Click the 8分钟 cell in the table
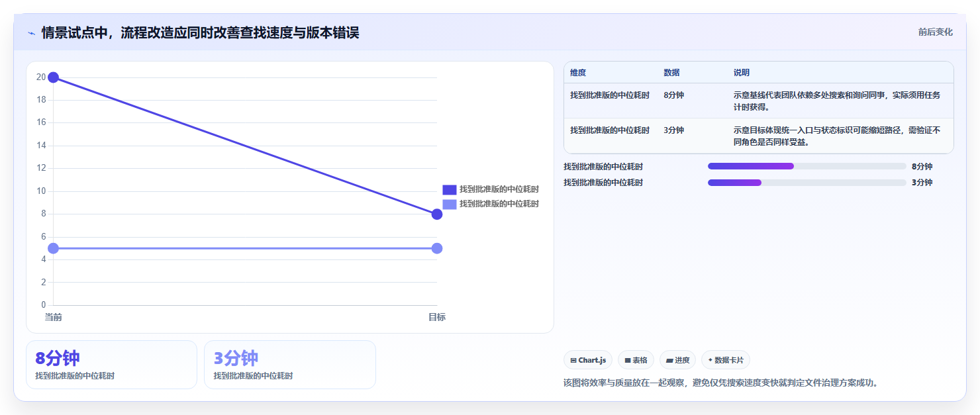The width and height of the screenshot is (980, 415). (x=673, y=95)
